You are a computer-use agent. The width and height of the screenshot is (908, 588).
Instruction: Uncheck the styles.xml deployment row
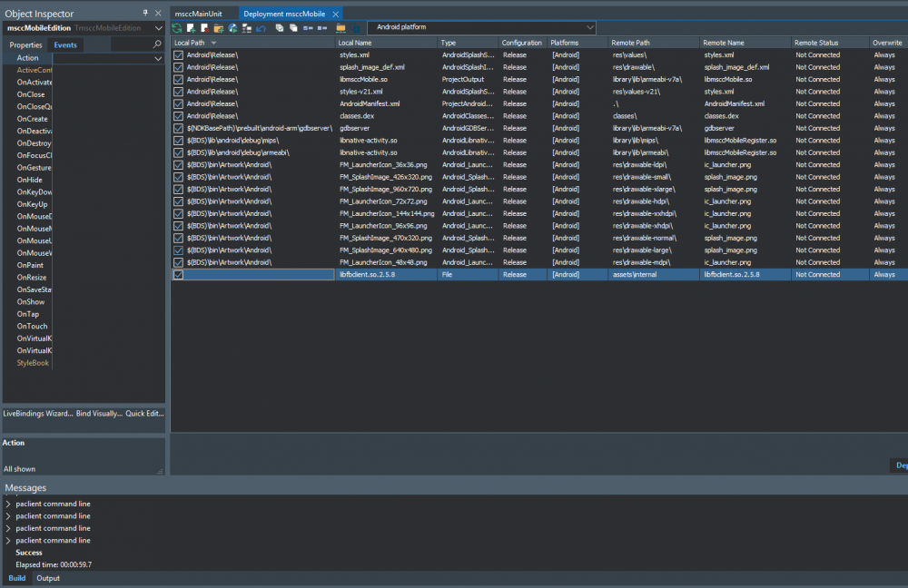pos(178,55)
